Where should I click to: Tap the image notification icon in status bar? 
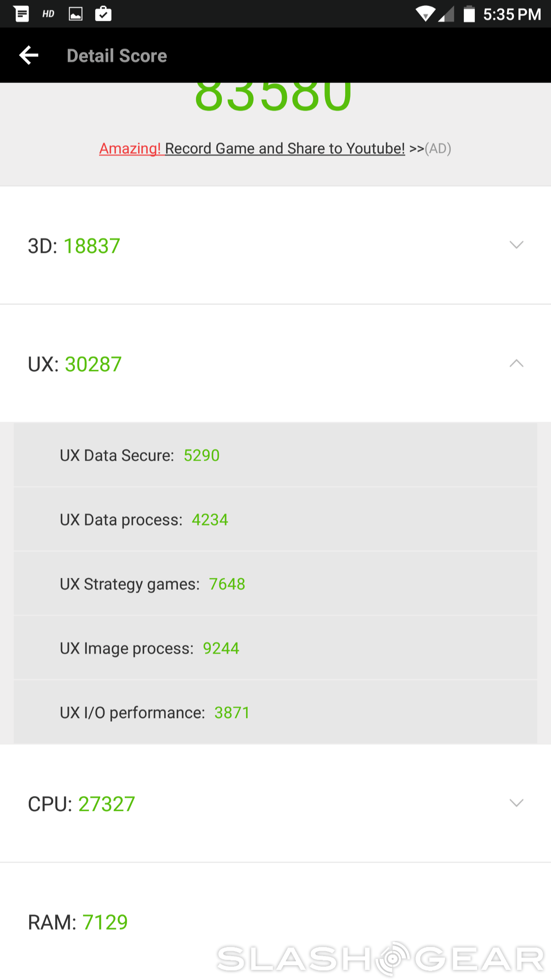(x=75, y=14)
